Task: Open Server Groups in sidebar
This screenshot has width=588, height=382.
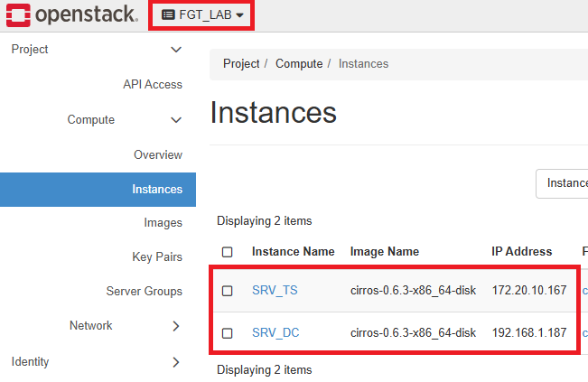Action: pyautogui.click(x=145, y=292)
